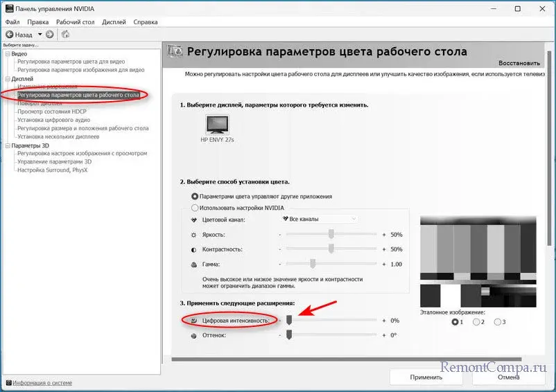This screenshot has width=556, height=392.
Task: Click the system information icon at bottom left
Action: 7,382
